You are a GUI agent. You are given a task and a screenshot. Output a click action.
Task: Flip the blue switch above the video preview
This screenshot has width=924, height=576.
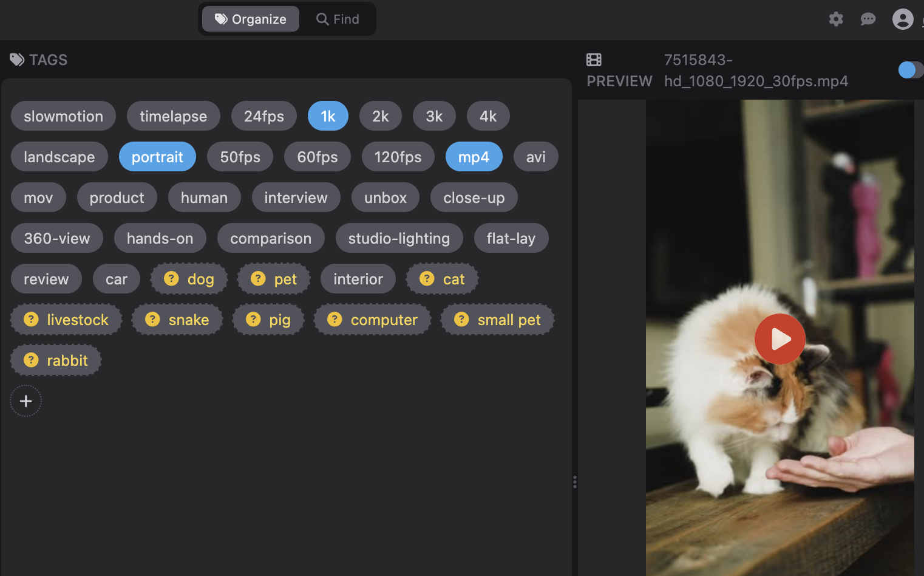(x=910, y=69)
